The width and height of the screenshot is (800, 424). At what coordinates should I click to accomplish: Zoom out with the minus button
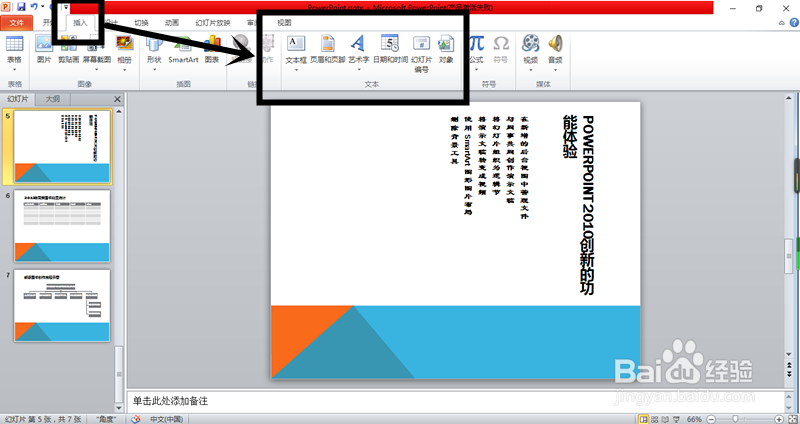711,419
